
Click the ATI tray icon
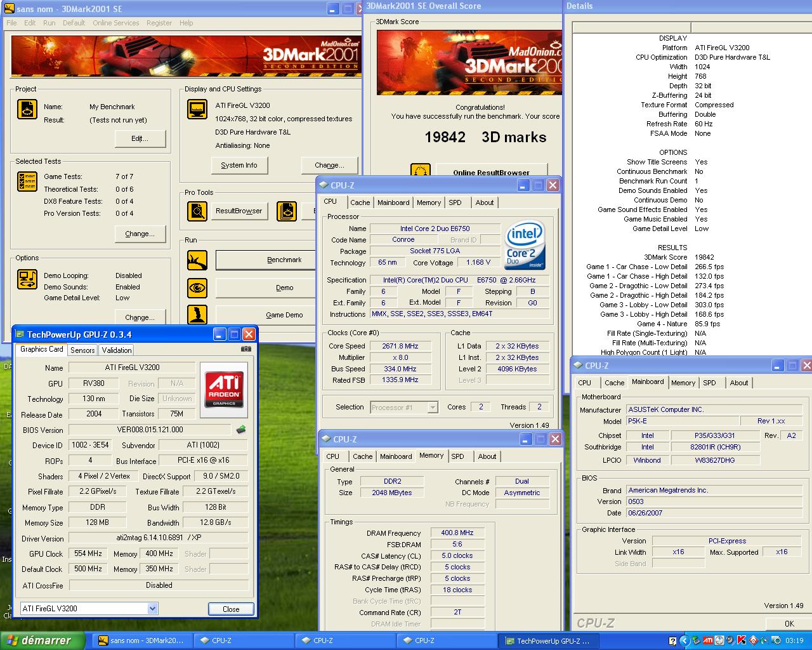(707, 640)
